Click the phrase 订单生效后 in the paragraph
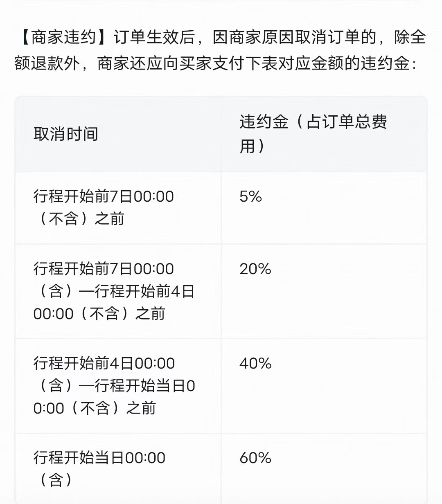 [154, 37]
